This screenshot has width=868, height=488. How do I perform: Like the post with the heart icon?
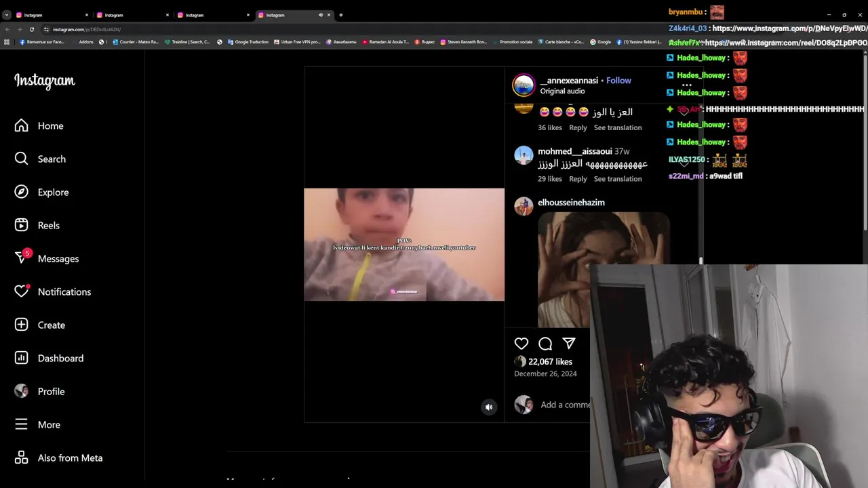pos(521,344)
